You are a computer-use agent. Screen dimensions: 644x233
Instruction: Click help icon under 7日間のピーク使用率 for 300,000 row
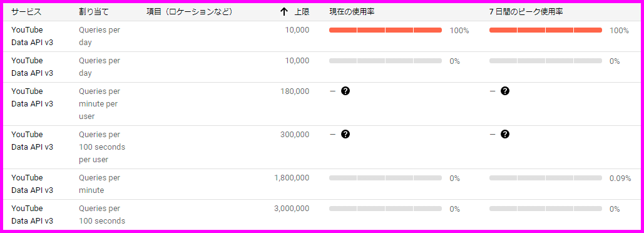[505, 134]
